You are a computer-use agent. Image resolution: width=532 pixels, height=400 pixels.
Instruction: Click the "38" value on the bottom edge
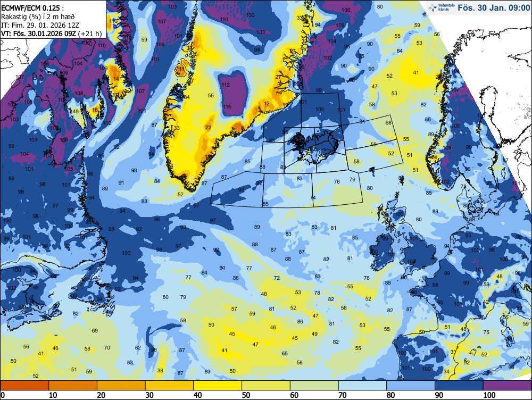(160, 371)
